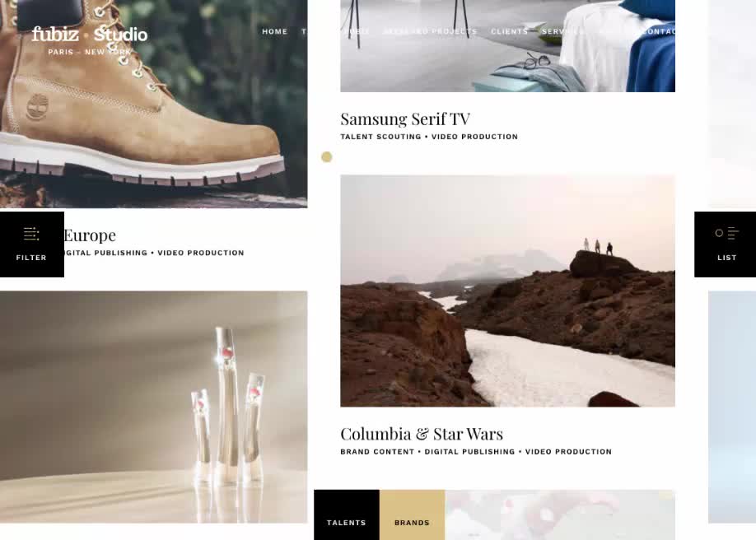Click the Paris – New York tagline
The width and height of the screenshot is (756, 540).
point(90,52)
